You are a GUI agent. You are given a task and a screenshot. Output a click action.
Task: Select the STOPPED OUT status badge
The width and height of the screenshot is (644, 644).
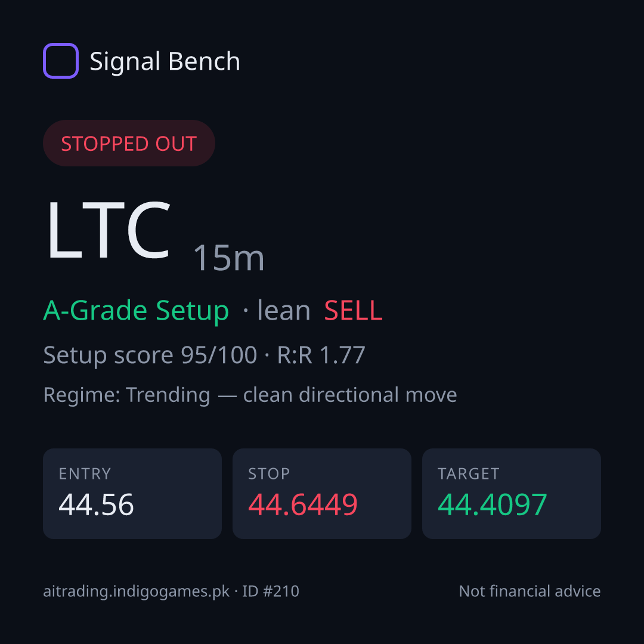click(x=129, y=143)
